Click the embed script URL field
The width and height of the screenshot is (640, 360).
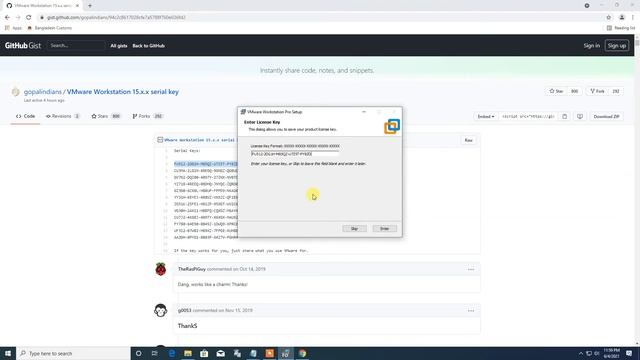point(528,116)
